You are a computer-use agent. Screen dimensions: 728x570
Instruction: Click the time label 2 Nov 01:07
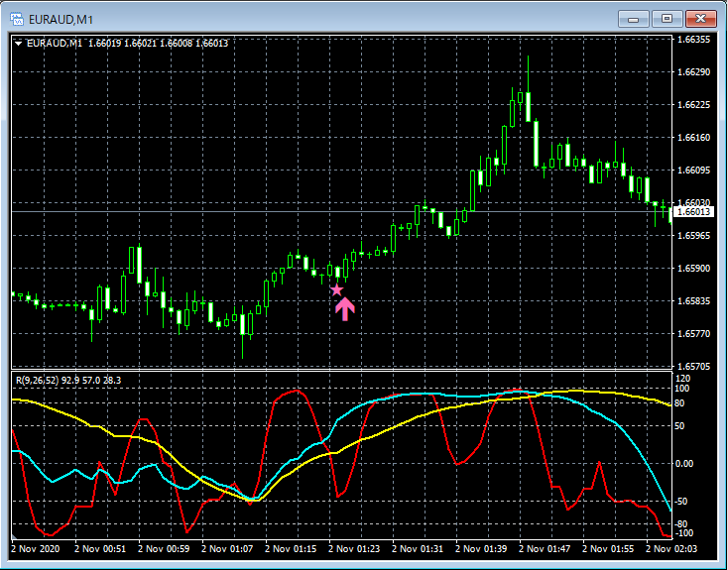tap(227, 548)
